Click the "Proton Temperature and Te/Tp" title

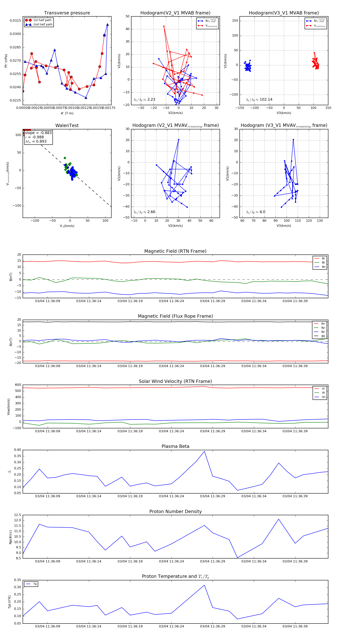[x=175, y=576]
